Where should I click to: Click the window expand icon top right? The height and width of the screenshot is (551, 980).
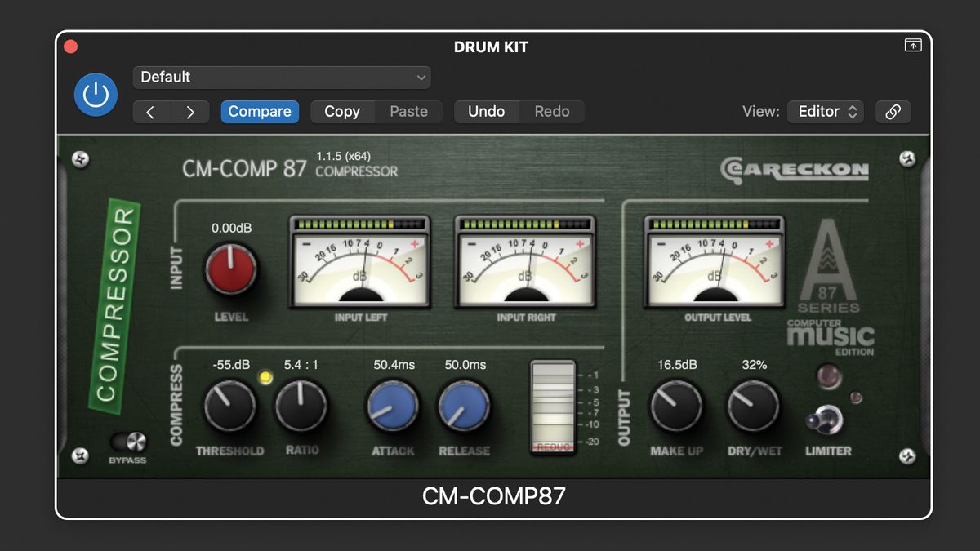pos(913,46)
